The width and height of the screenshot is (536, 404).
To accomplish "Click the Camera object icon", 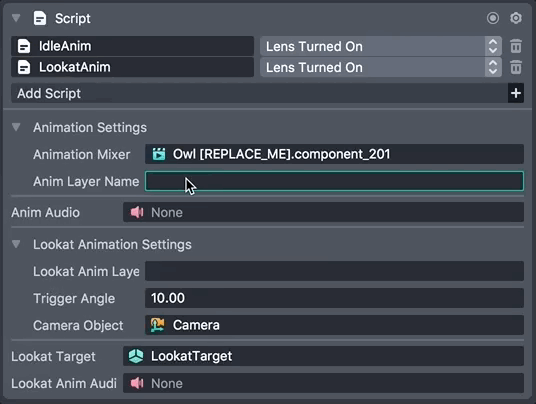I will pyautogui.click(x=158, y=325).
